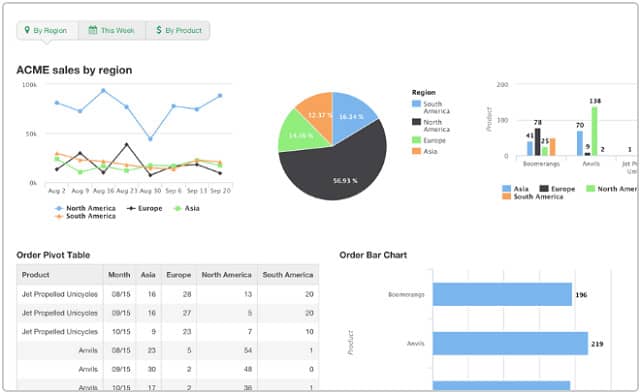Screen dimensions: 640x392
Task: Click the Anvils bar labeled 219
Action: 510,343
